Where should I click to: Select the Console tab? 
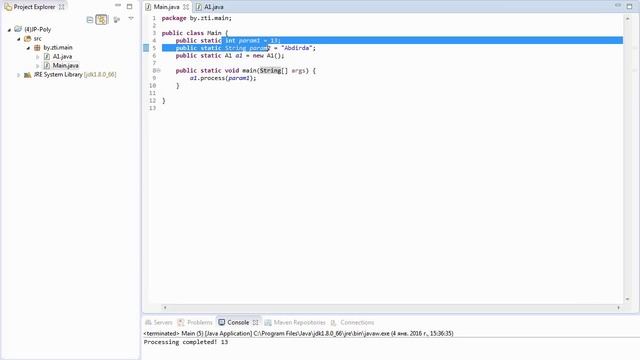(234, 322)
